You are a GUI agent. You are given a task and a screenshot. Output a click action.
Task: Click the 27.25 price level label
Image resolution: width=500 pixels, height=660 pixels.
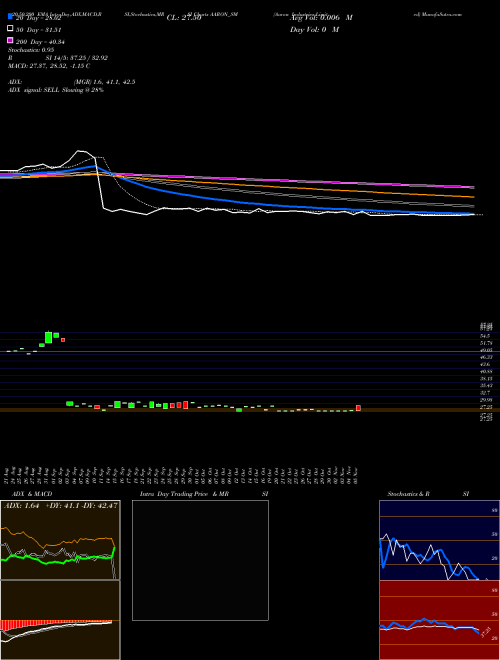(486, 407)
